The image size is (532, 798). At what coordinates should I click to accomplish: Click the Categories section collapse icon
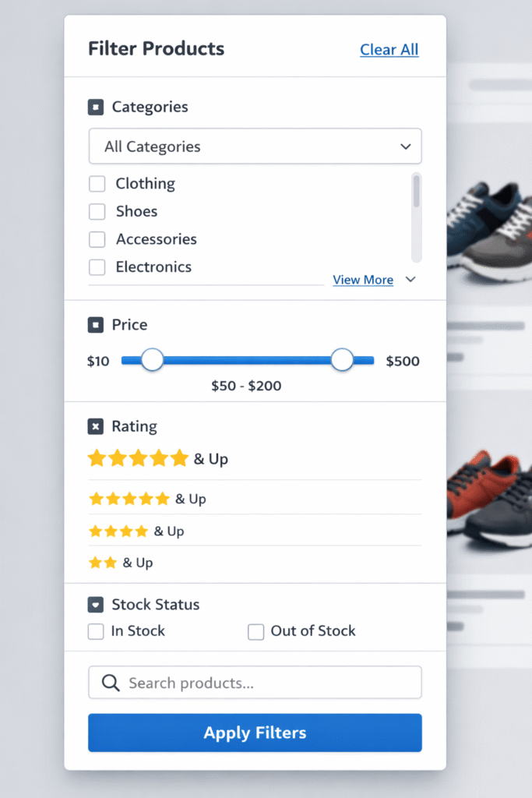point(96,108)
